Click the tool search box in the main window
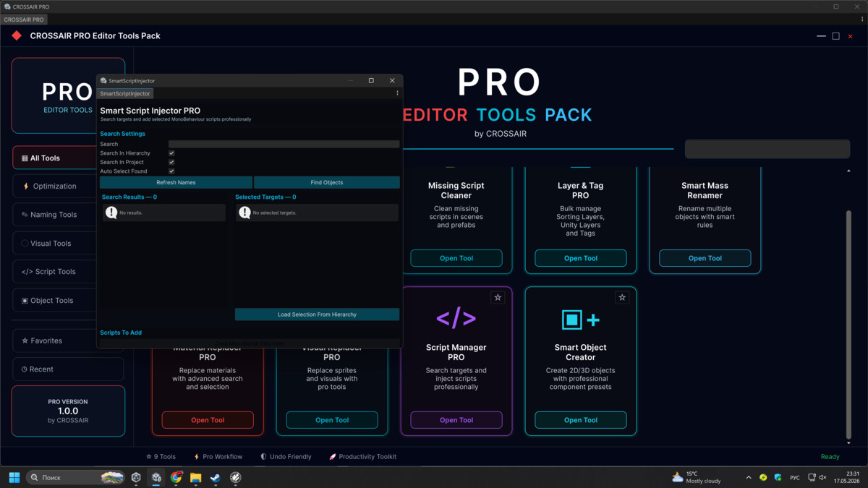 point(767,149)
